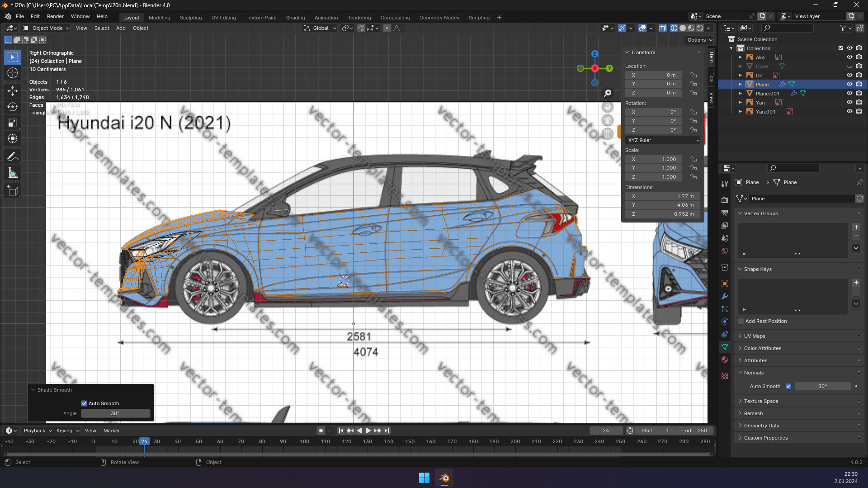868x488 pixels.
Task: Activate the Scale tool
Action: pyautogui.click(x=13, y=123)
